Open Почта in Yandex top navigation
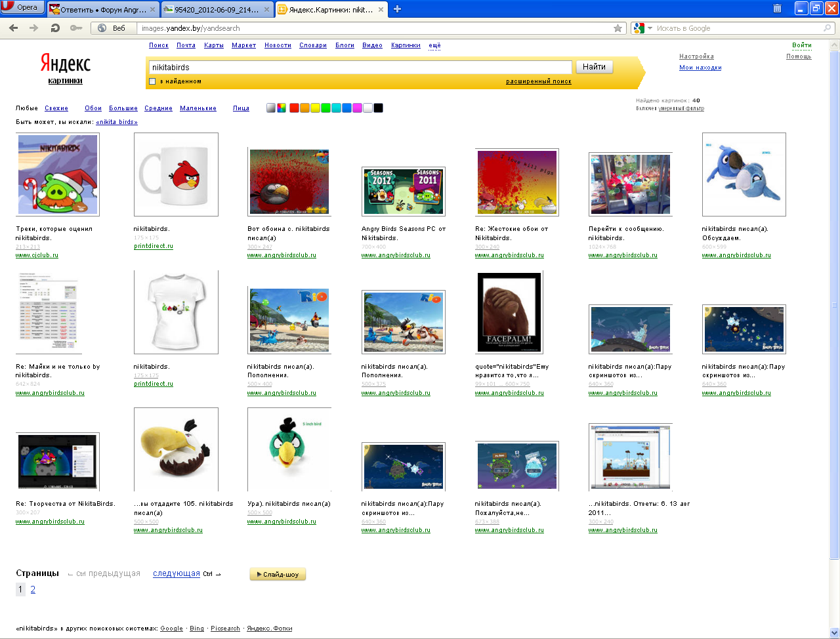Screen dimensions: 840x639 click(186, 45)
